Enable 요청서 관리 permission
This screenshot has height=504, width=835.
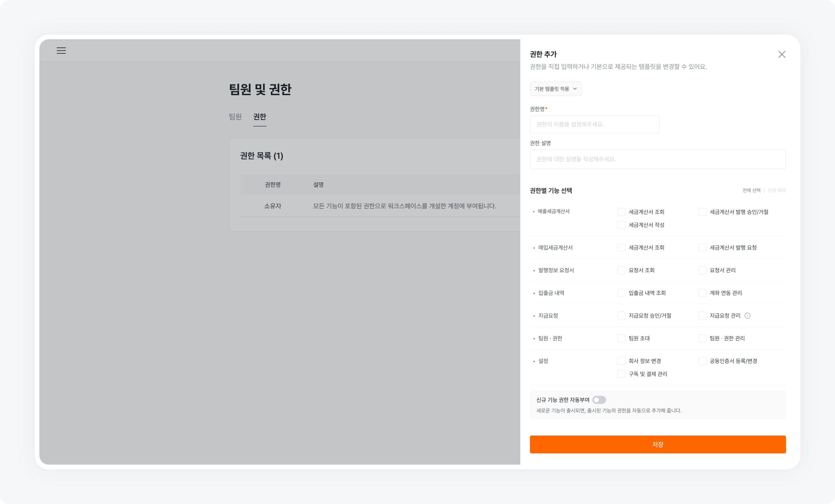click(x=702, y=270)
